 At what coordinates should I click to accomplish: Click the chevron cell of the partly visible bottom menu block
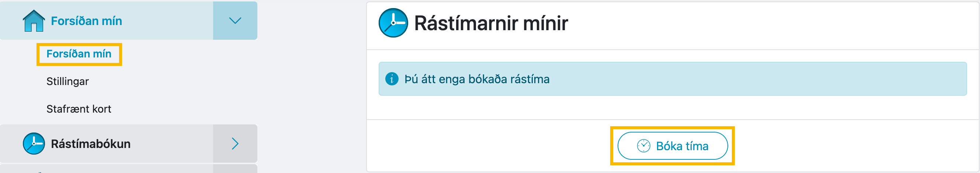tap(235, 169)
